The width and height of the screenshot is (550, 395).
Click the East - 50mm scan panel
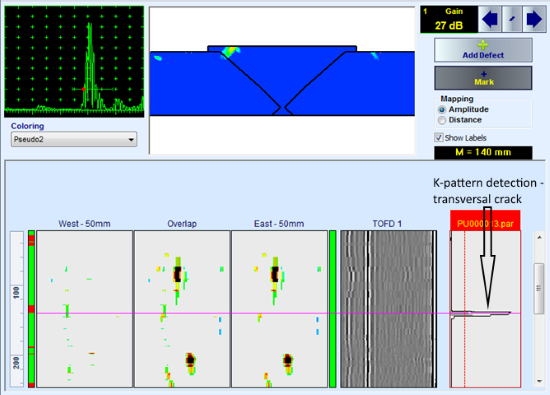279,309
